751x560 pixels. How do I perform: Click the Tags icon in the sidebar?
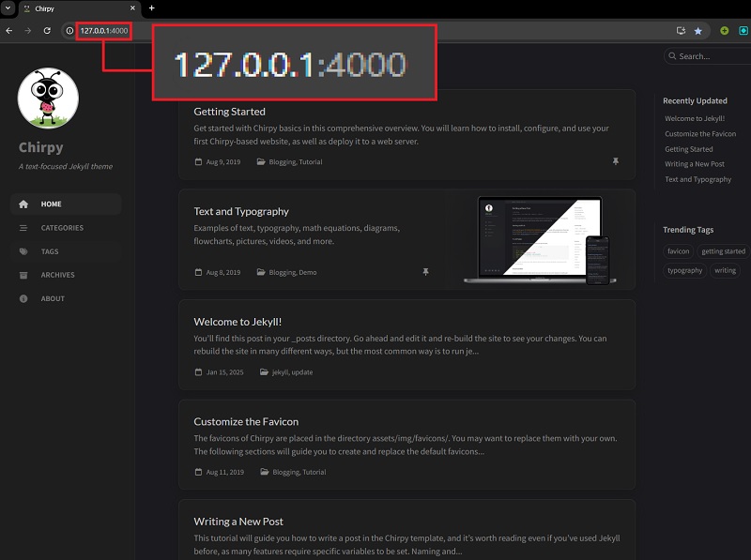tap(23, 251)
